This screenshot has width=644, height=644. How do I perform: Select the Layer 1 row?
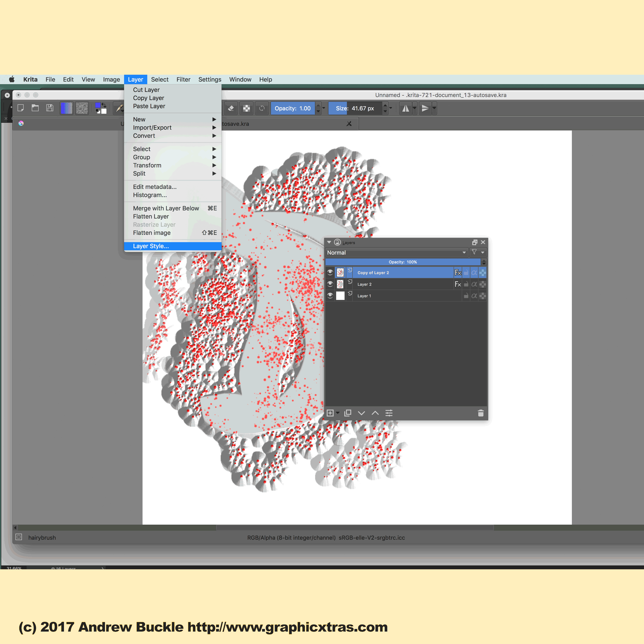[406, 296]
